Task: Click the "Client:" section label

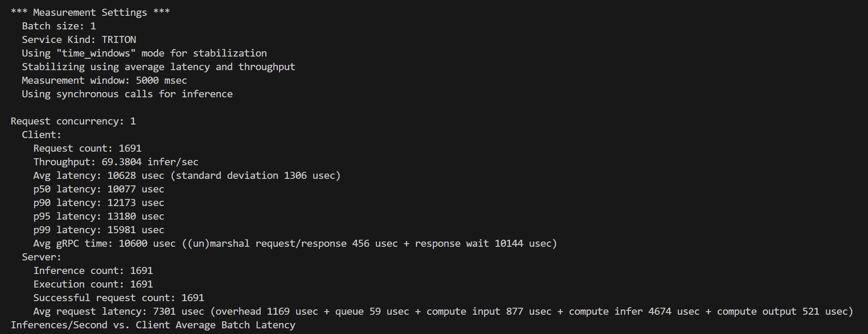Action: point(42,135)
